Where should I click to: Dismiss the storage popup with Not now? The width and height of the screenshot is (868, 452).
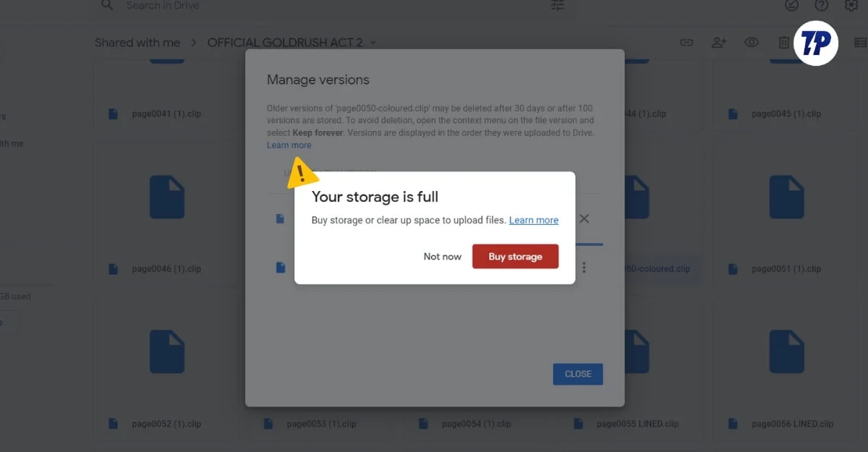click(442, 256)
